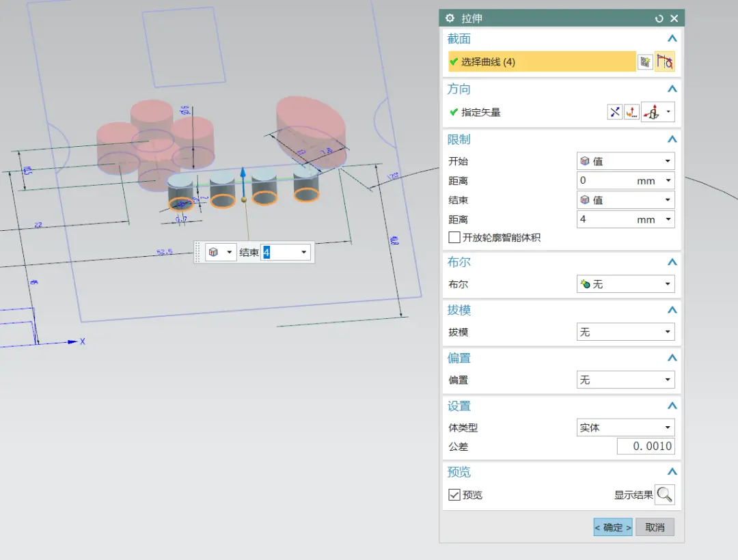The height and width of the screenshot is (560, 738).
Task: Click the 指定矢量 label
Action: tap(480, 113)
